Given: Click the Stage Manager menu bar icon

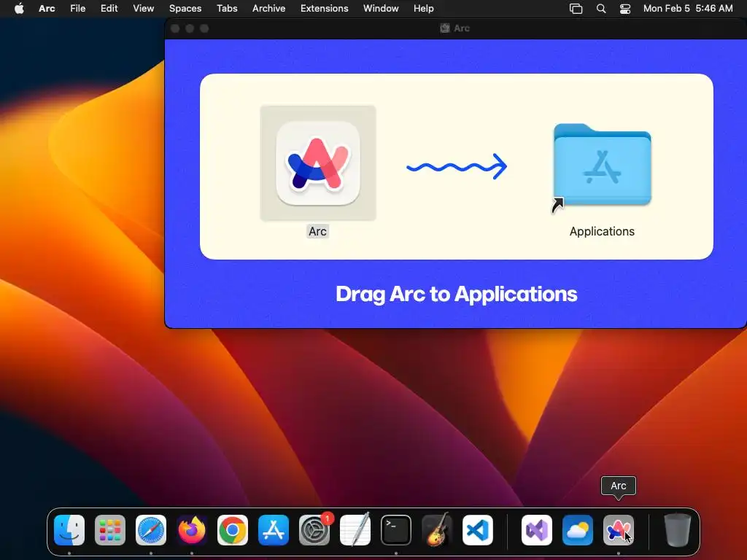Looking at the screenshot, I should (x=576, y=9).
